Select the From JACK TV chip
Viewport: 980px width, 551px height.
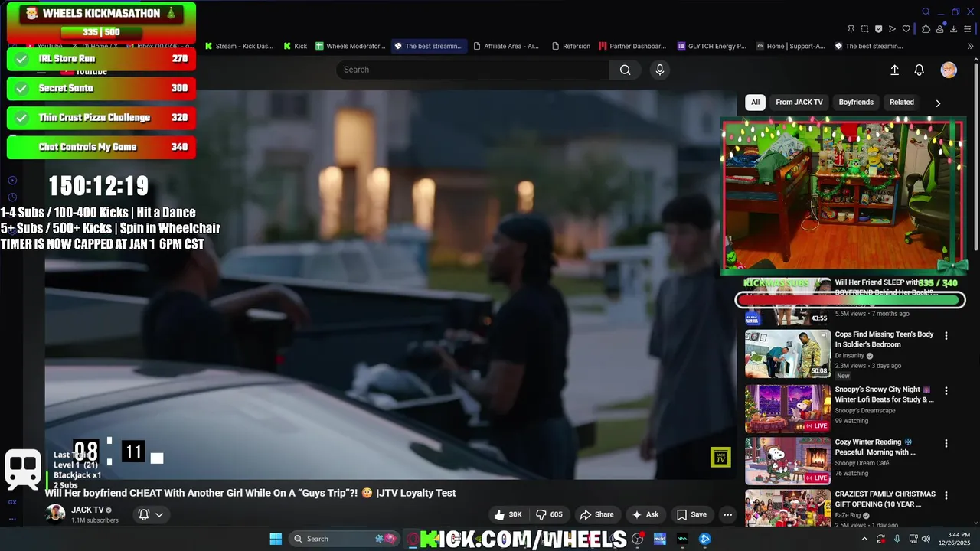pyautogui.click(x=799, y=102)
